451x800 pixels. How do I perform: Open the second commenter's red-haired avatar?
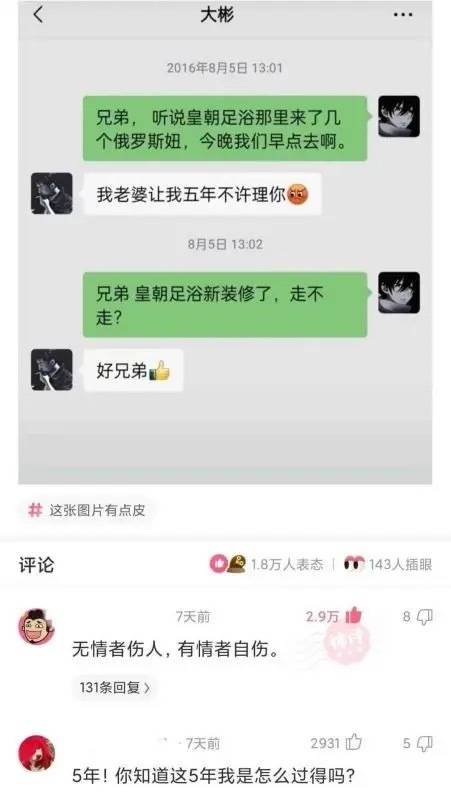(x=36, y=753)
